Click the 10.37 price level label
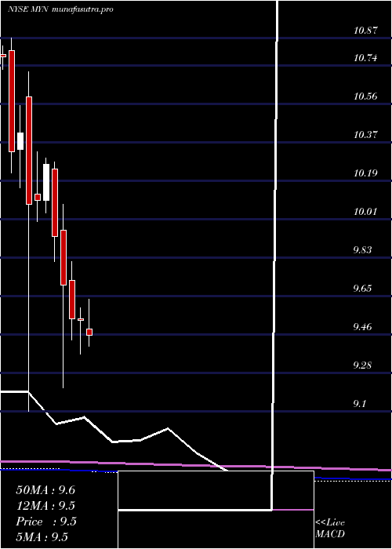This screenshot has height=549, width=392. (365, 135)
